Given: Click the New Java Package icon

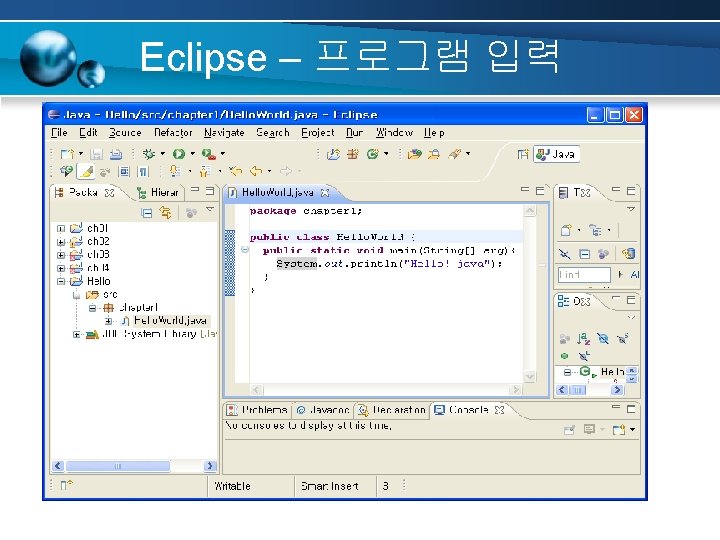Looking at the screenshot, I should point(353,154).
